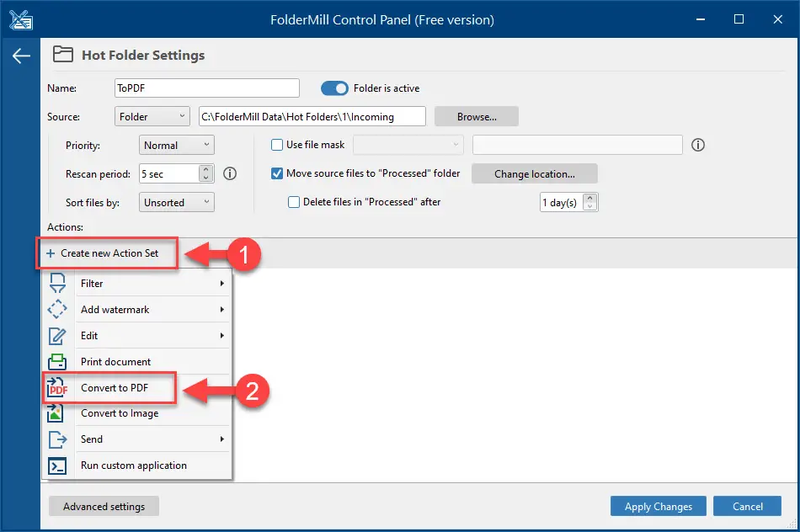Click the Edit pencil icon
Viewport: 800px width, 532px height.
tap(57, 336)
